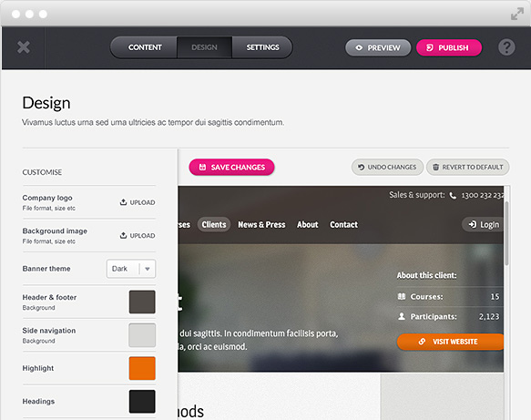Click the Design page title

(46, 103)
